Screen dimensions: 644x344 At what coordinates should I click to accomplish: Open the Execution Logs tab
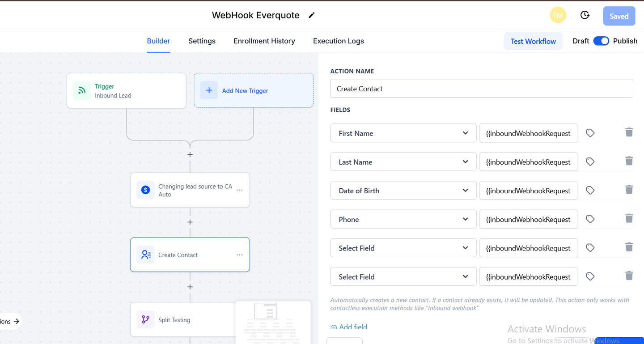pyautogui.click(x=338, y=41)
